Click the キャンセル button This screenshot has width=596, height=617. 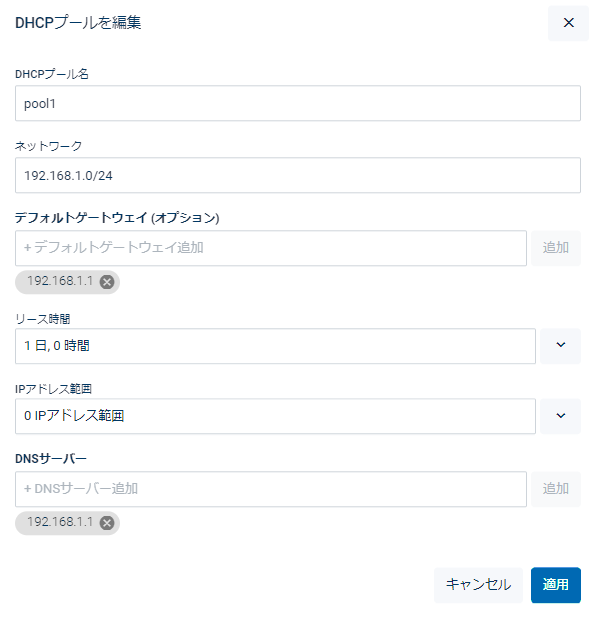[478, 585]
